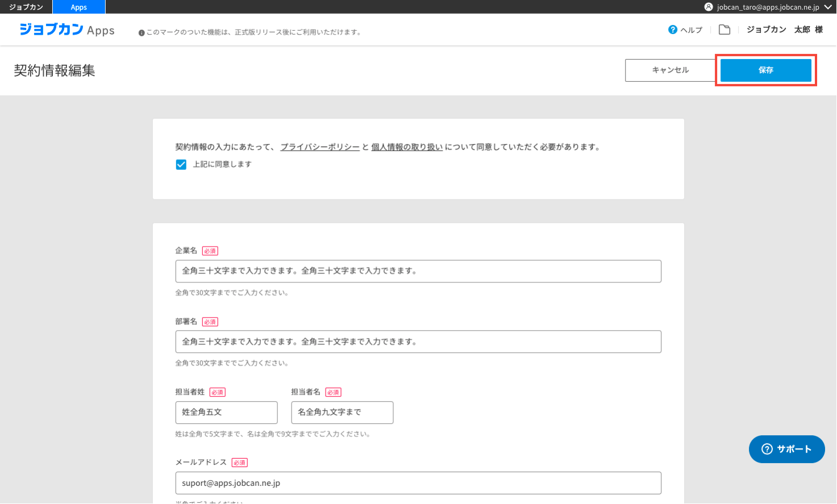Click the question icon in サポート button
Screen dimensions: 837x504
(767, 449)
